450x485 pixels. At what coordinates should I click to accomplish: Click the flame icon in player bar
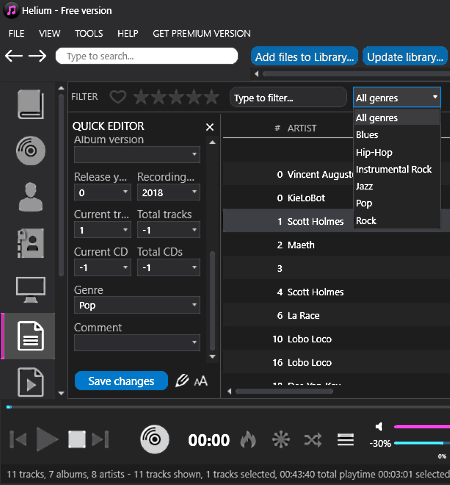click(248, 439)
